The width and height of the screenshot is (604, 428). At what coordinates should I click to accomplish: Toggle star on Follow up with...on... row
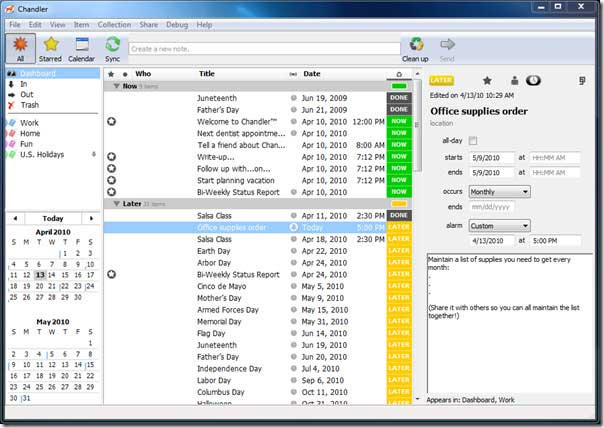[x=111, y=168]
